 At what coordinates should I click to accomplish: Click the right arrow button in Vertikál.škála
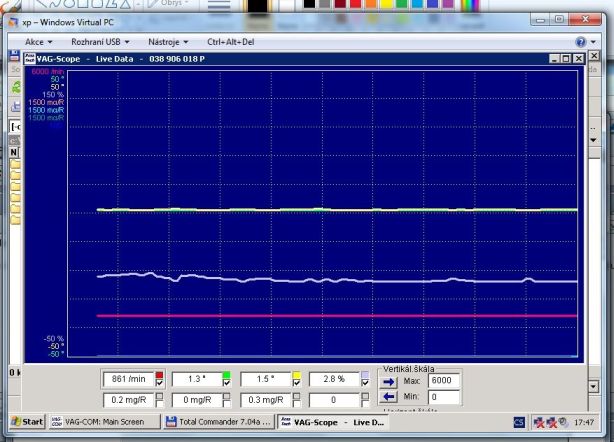(x=388, y=382)
